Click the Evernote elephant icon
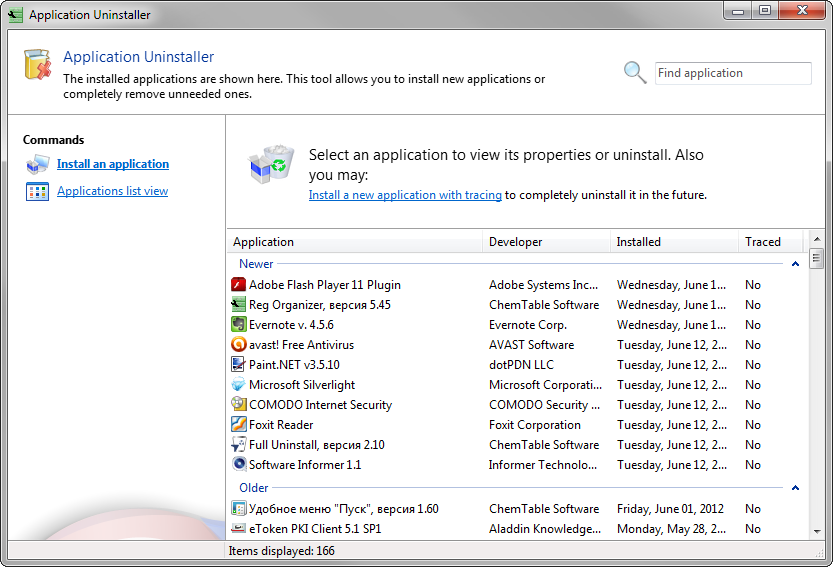Viewport: 833px width, 567px height. (239, 324)
